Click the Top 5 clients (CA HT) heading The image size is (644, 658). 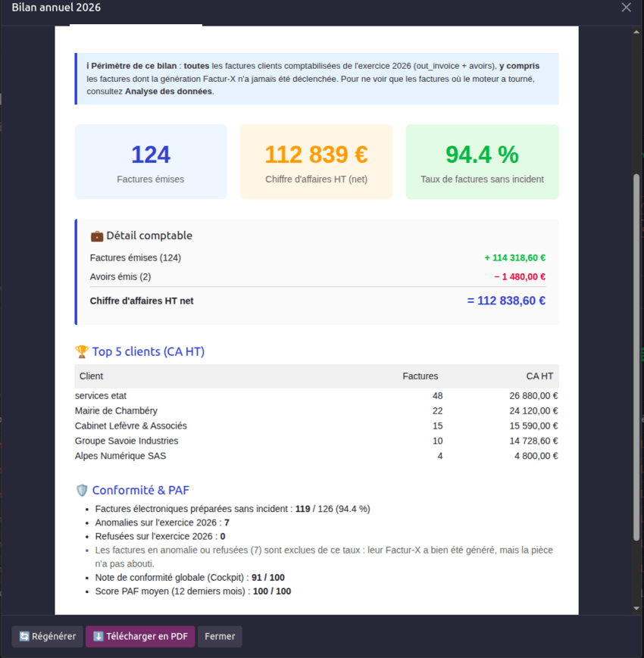pyautogui.click(x=148, y=351)
